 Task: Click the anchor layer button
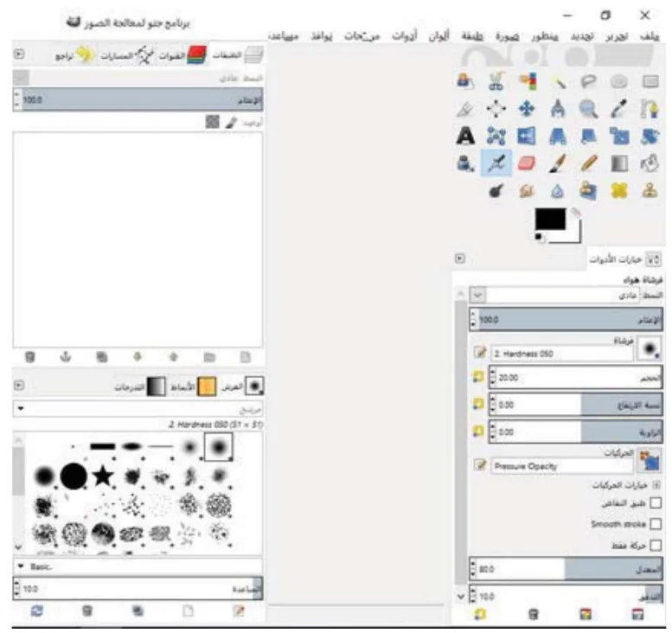click(x=66, y=356)
